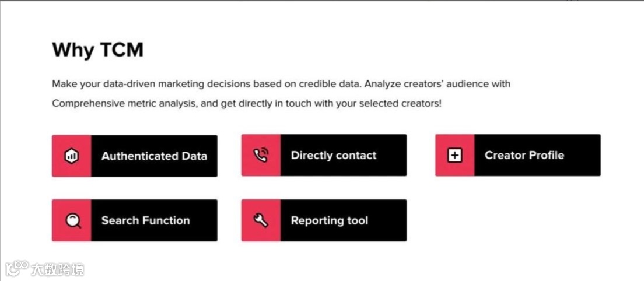The height and width of the screenshot is (281, 644).
Task: Click the Directly contact phone icon
Action: [x=261, y=155]
